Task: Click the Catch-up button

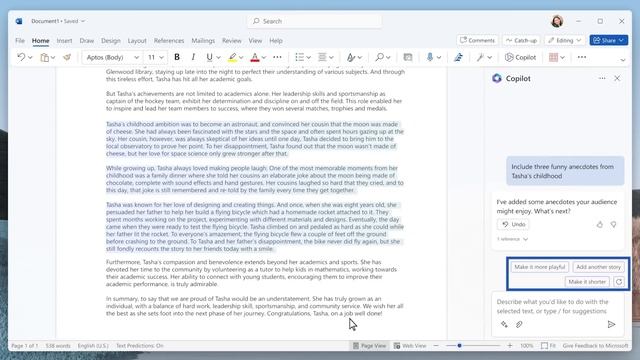Action: click(521, 40)
